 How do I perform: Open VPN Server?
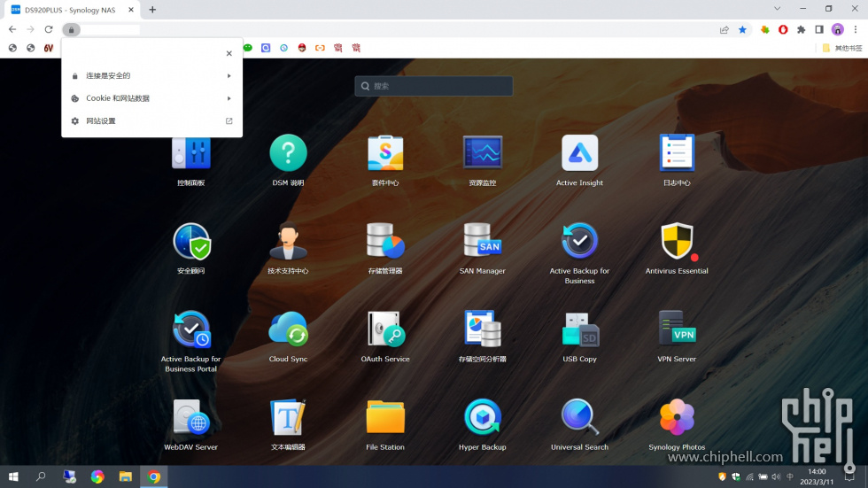pyautogui.click(x=677, y=329)
